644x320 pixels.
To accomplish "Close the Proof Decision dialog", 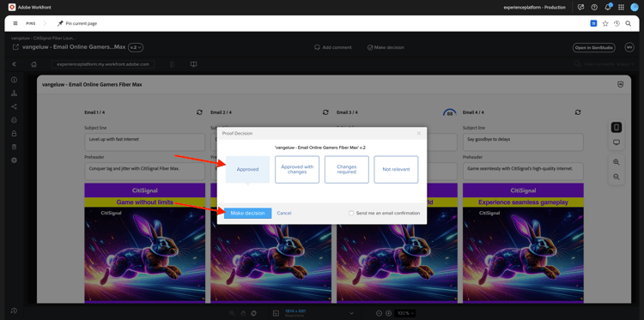I will pyautogui.click(x=418, y=133).
